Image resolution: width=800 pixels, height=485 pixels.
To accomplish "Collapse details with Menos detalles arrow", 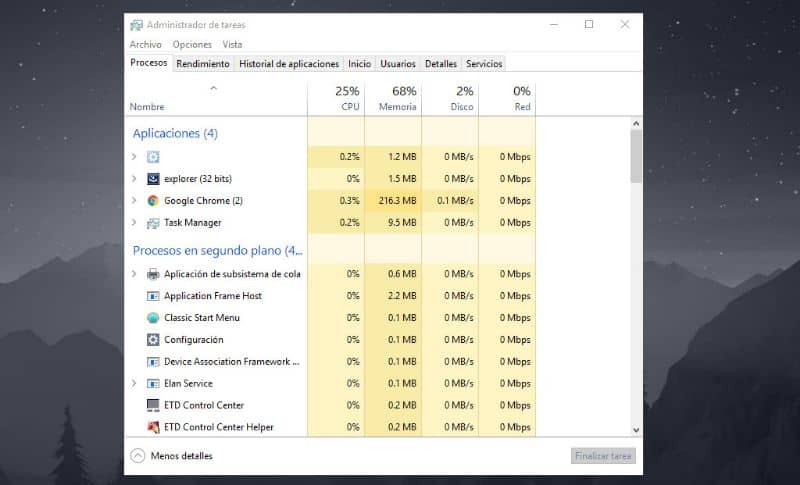I will pos(137,456).
